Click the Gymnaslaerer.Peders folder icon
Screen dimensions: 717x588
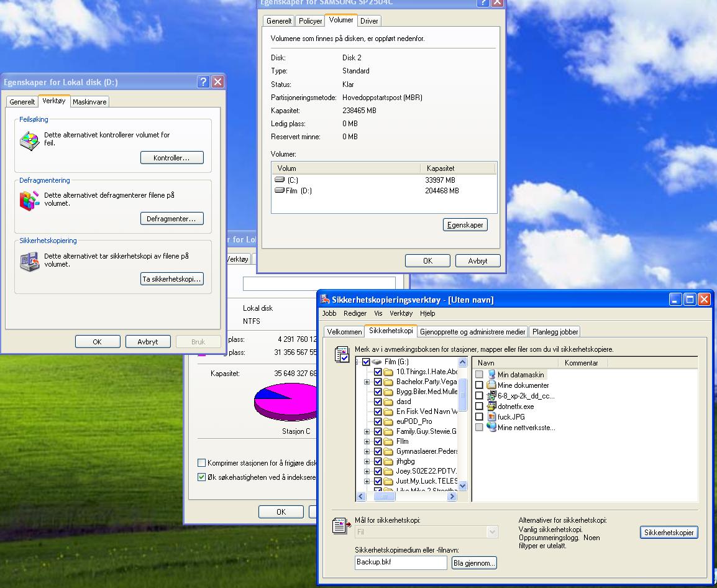point(389,451)
